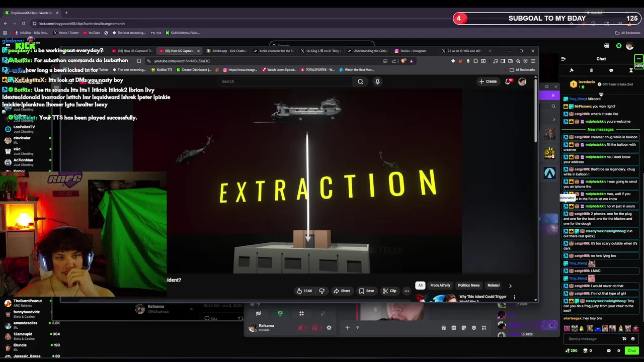Click the YouTube search magnifier icon
Screen dimensions: 644x362
[360, 81]
